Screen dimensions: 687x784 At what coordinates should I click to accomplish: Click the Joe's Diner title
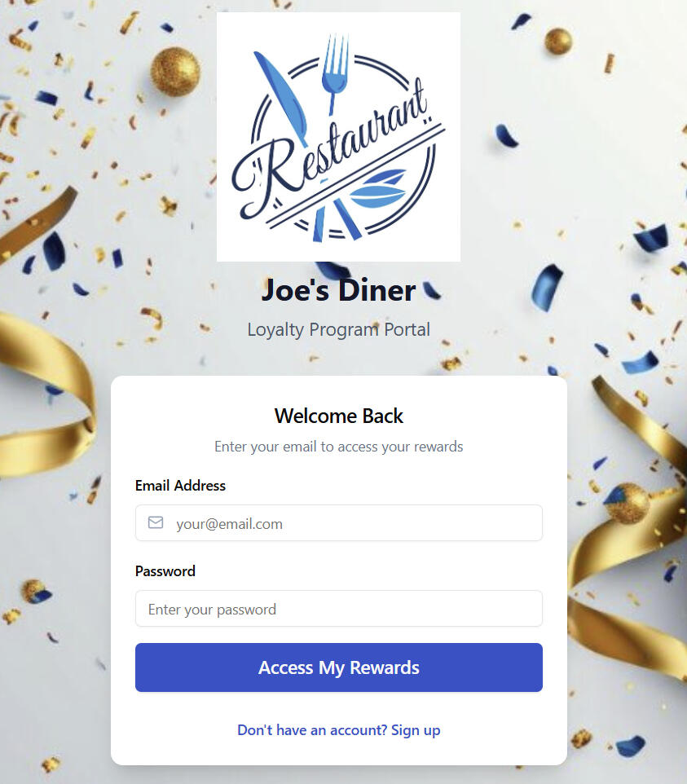click(338, 290)
